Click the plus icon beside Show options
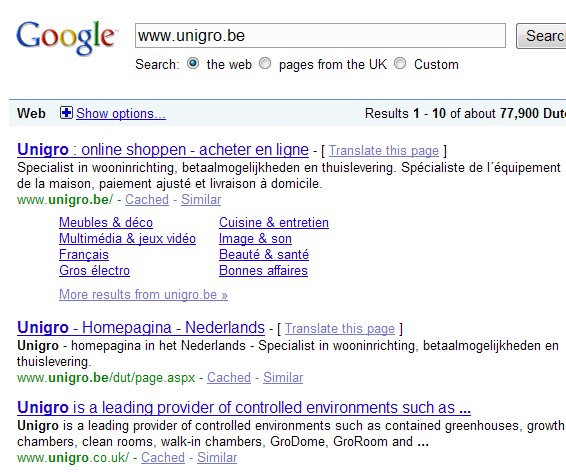This screenshot has width=566, height=472. (66, 113)
